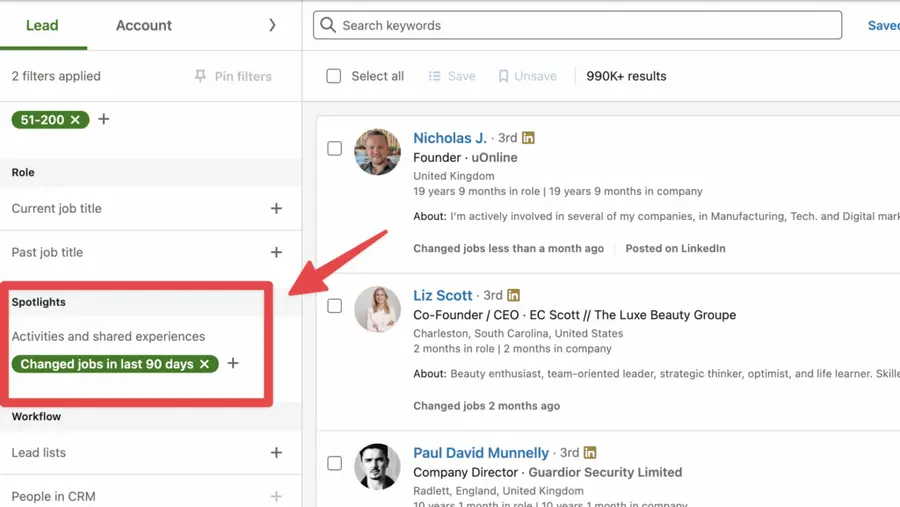This screenshot has width=900, height=507.
Task: Click 'Activities and shared experiences' label
Action: pyautogui.click(x=108, y=336)
